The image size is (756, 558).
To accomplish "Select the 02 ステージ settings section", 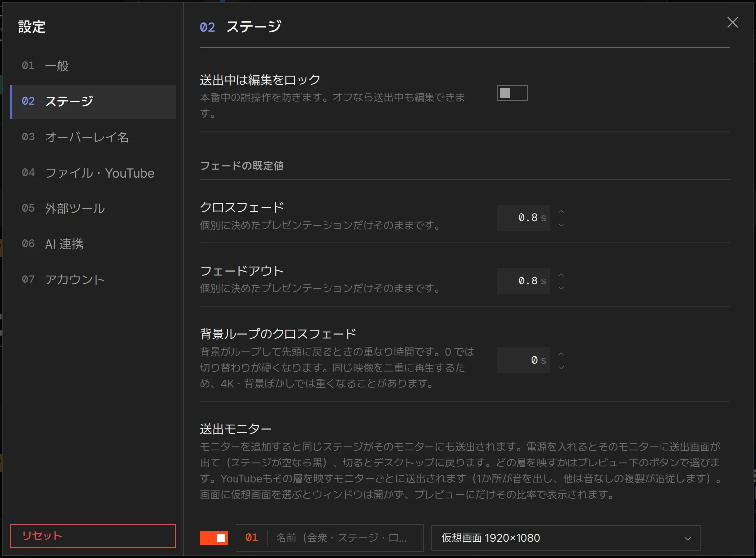I will (93, 101).
